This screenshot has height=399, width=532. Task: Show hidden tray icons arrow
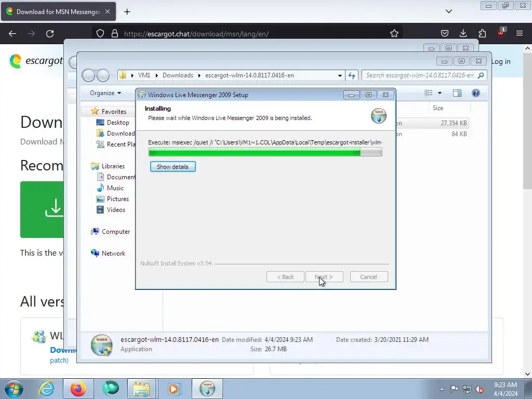442,389
